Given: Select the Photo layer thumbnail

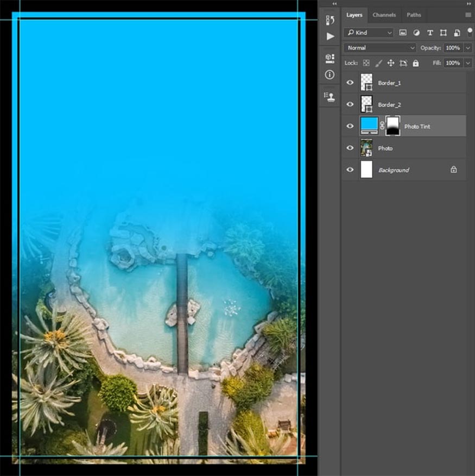Looking at the screenshot, I should (366, 148).
